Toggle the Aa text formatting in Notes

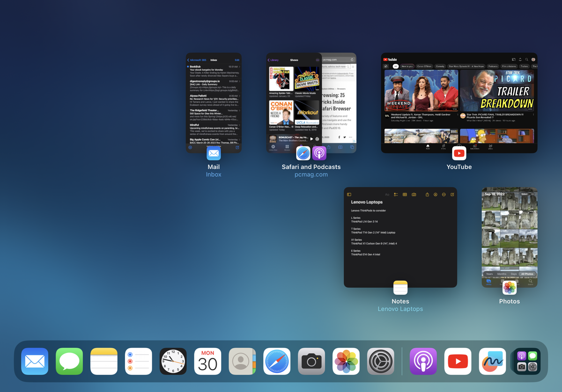pos(387,194)
